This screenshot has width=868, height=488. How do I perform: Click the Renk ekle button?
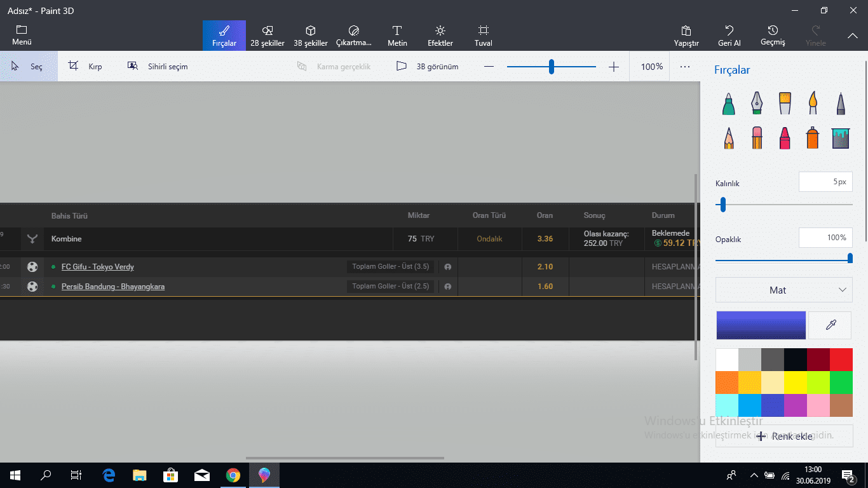(x=783, y=437)
